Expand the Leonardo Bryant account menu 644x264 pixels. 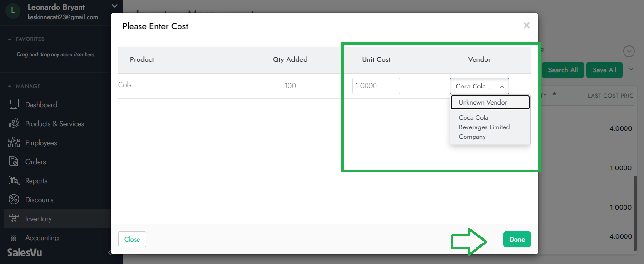[x=114, y=6]
